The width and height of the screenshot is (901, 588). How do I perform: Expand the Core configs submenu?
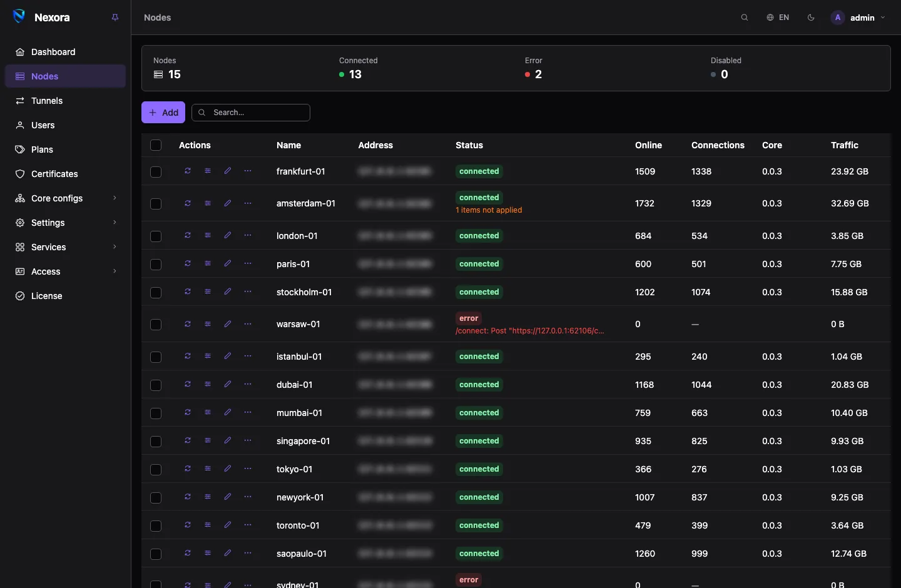65,198
